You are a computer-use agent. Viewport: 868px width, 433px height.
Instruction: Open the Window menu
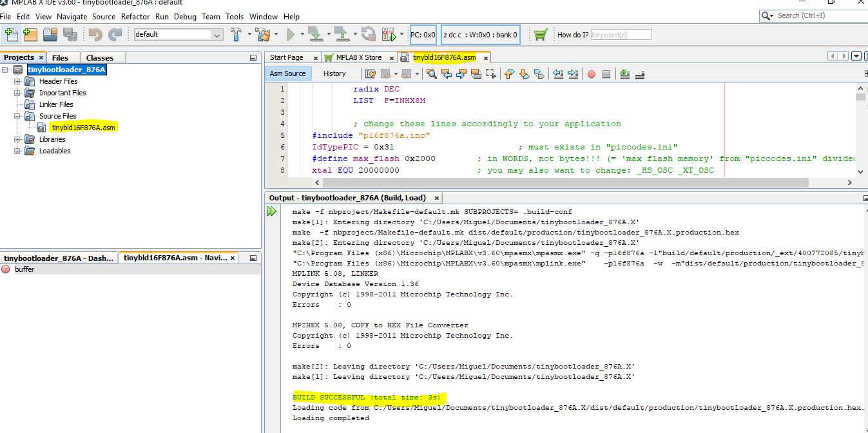pyautogui.click(x=264, y=16)
